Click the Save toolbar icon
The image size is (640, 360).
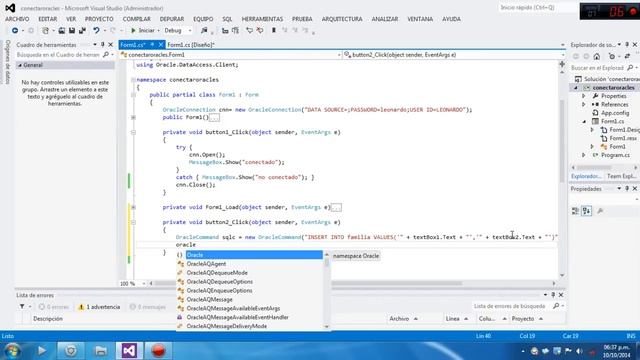click(72, 31)
